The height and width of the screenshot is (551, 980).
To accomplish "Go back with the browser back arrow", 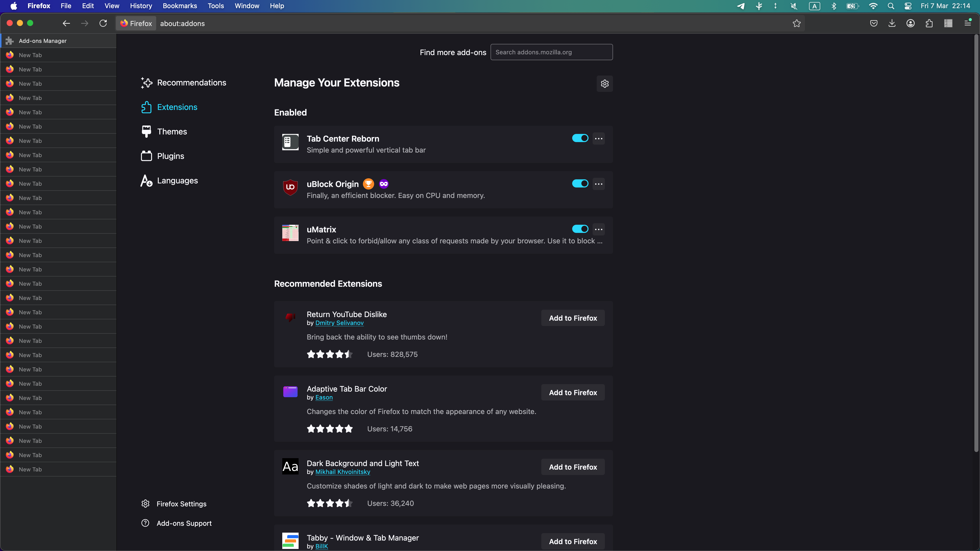I will [x=66, y=23].
